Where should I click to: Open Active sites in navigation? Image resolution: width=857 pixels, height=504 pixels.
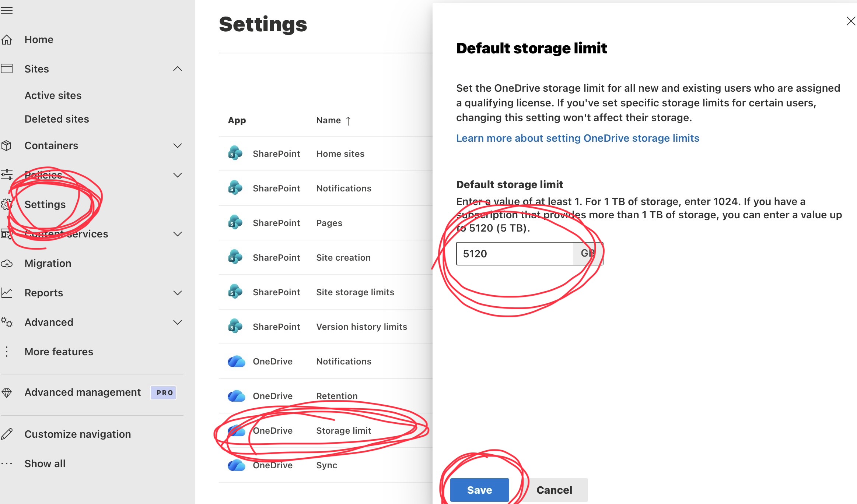pos(53,95)
